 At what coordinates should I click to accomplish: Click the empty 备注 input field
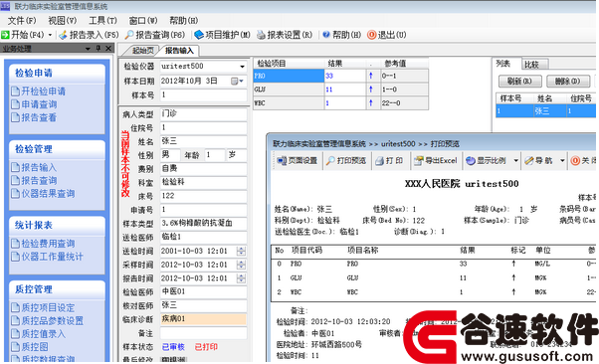click(x=203, y=333)
